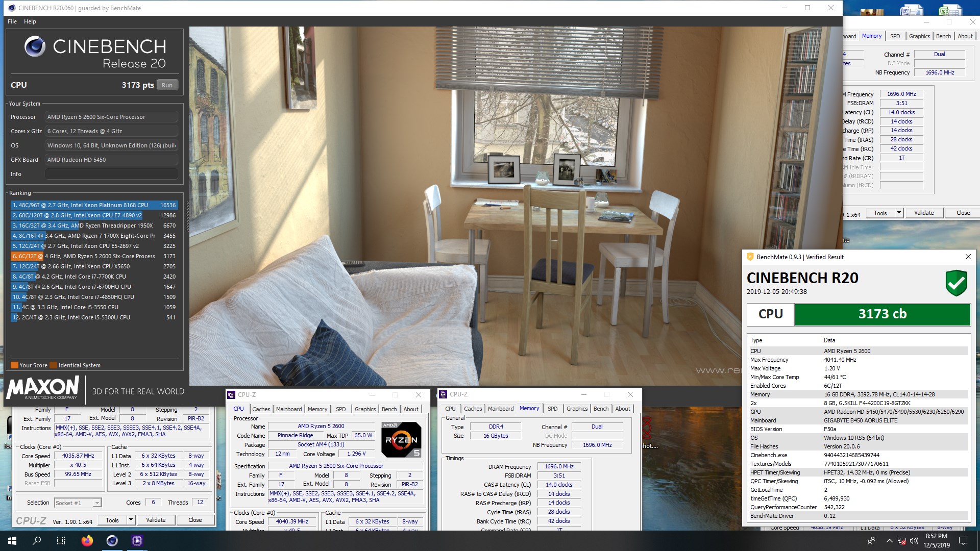Image resolution: width=980 pixels, height=551 pixels.
Task: Click the Identical System legend swatch
Action: click(x=53, y=365)
